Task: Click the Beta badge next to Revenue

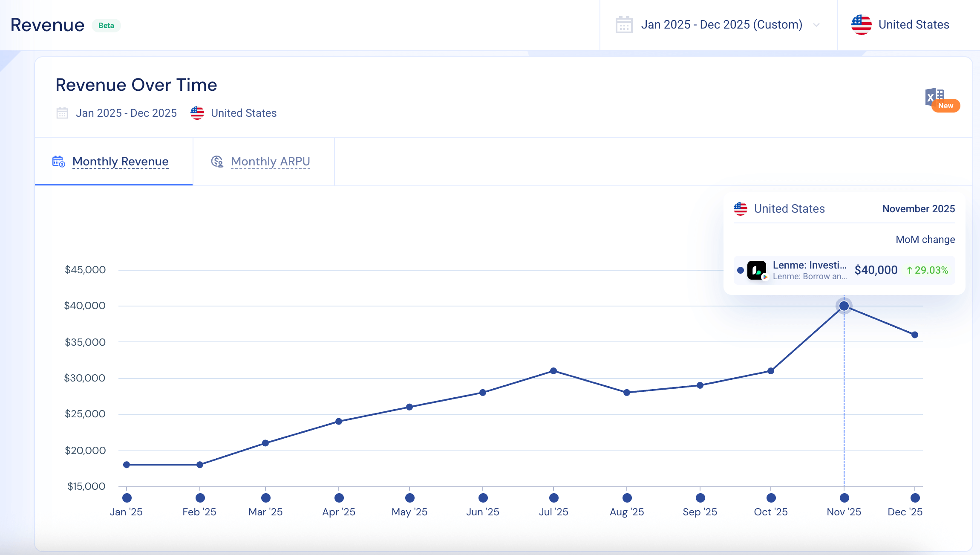Action: [106, 26]
